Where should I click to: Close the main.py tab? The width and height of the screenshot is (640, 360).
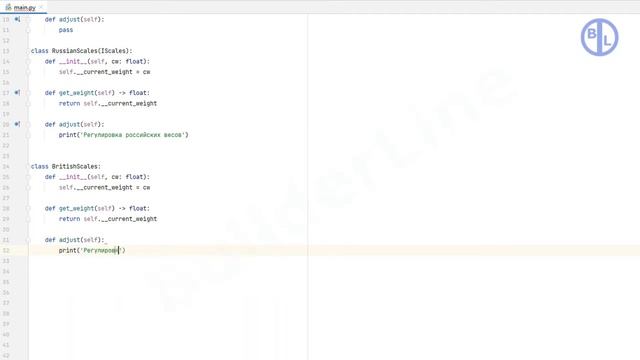pyautogui.click(x=41, y=7)
